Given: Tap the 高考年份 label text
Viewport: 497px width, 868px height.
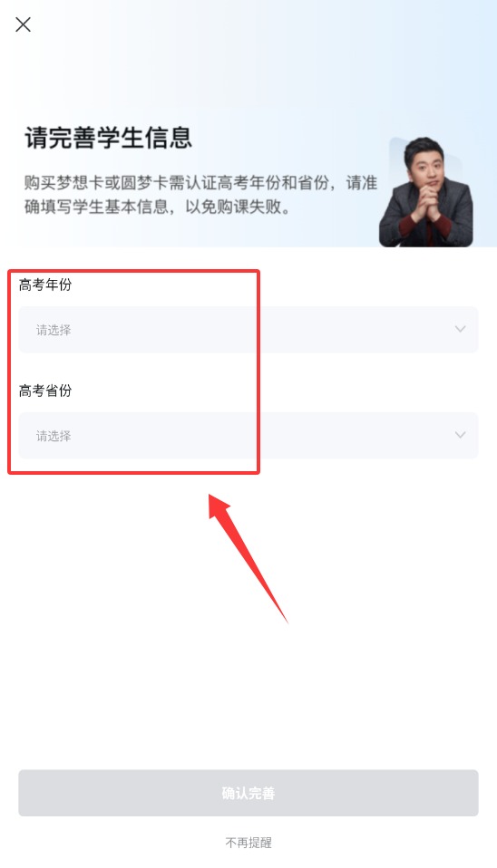Looking at the screenshot, I should (x=44, y=285).
